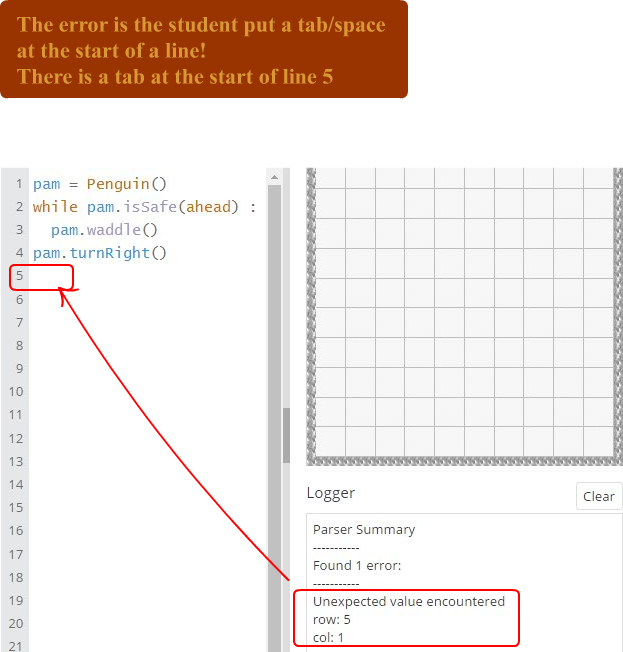Click line number 10 in gutter

(16, 392)
